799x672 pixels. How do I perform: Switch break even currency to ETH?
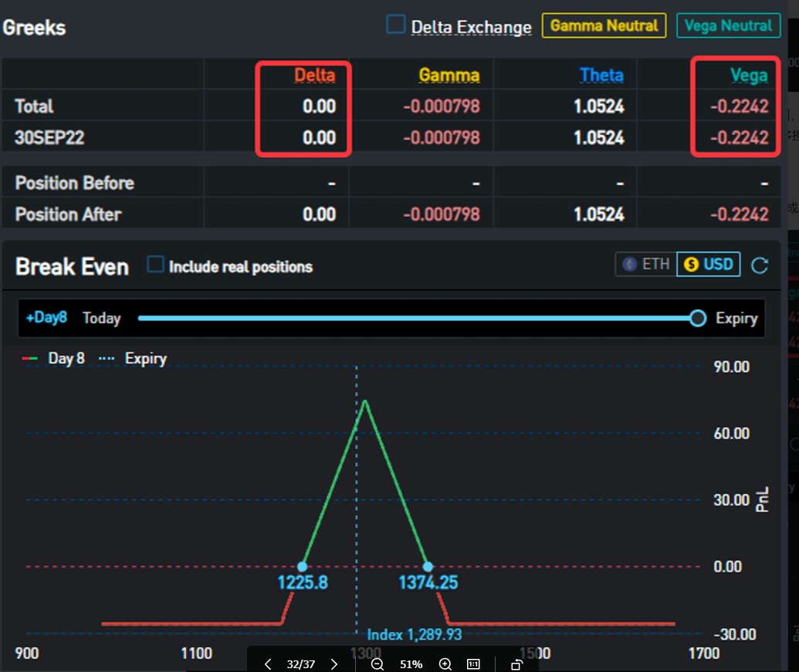pos(645,265)
